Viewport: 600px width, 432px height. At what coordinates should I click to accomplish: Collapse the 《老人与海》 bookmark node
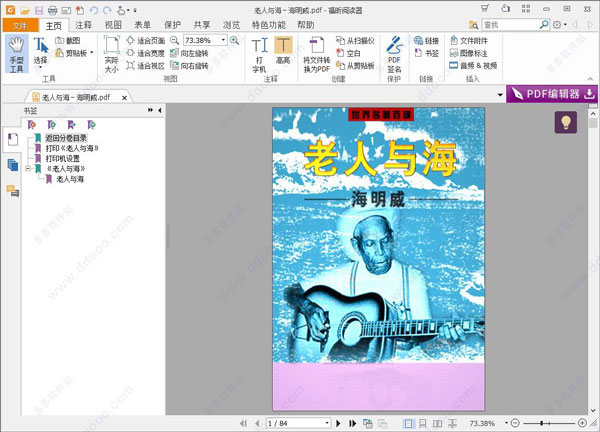click(x=28, y=169)
